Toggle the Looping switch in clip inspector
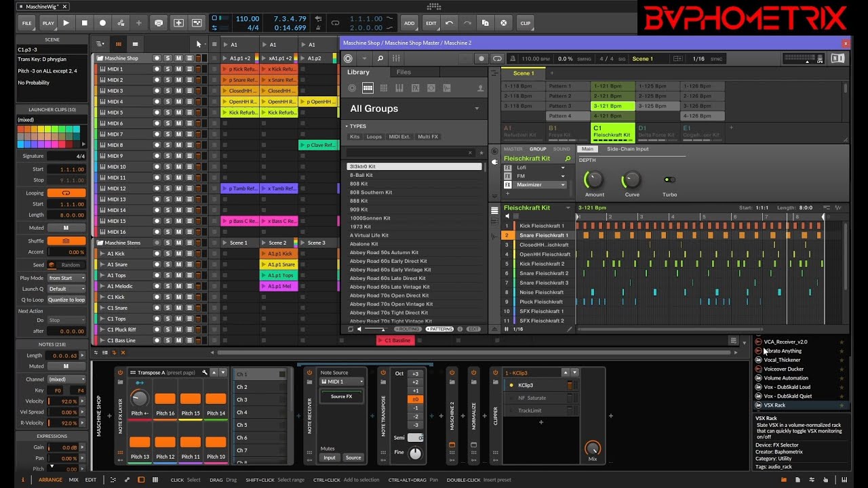 tap(66, 193)
